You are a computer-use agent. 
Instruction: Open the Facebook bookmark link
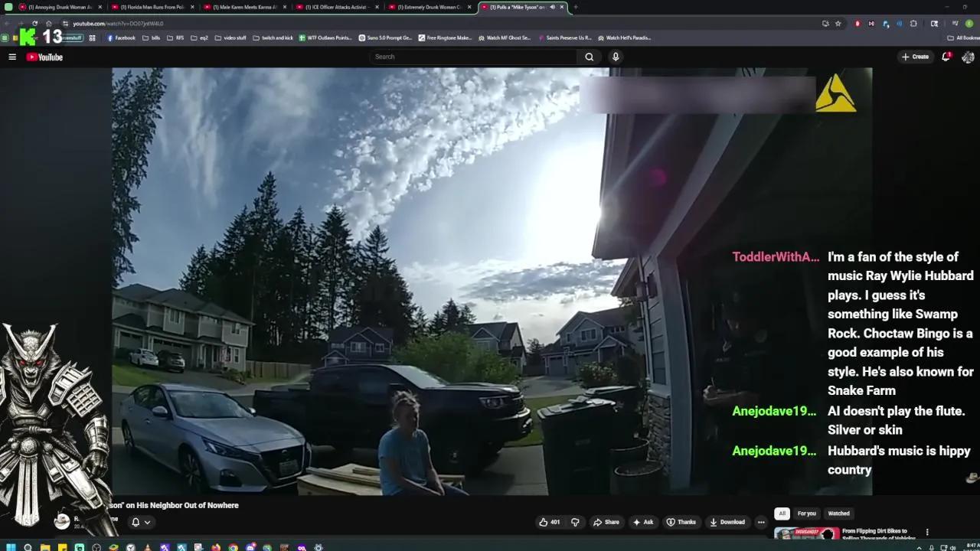(122, 37)
